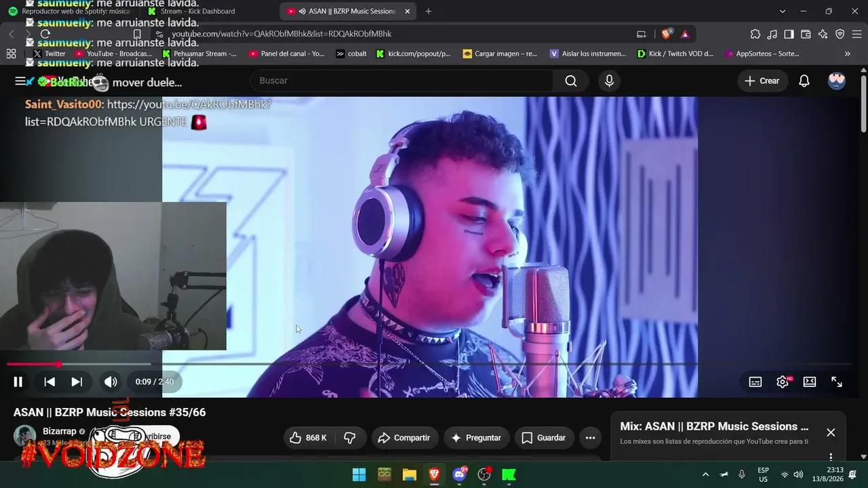The image size is (868, 488).
Task: Click the address bar URL
Action: [x=282, y=34]
